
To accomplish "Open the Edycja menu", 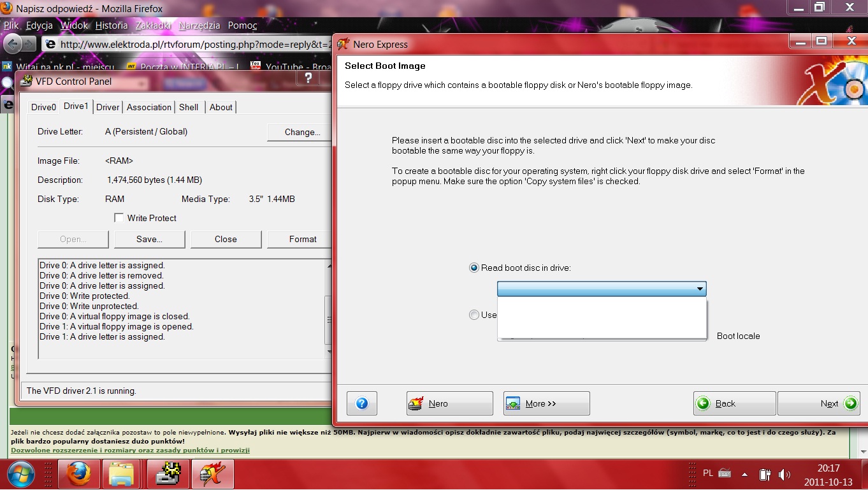I will (40, 25).
